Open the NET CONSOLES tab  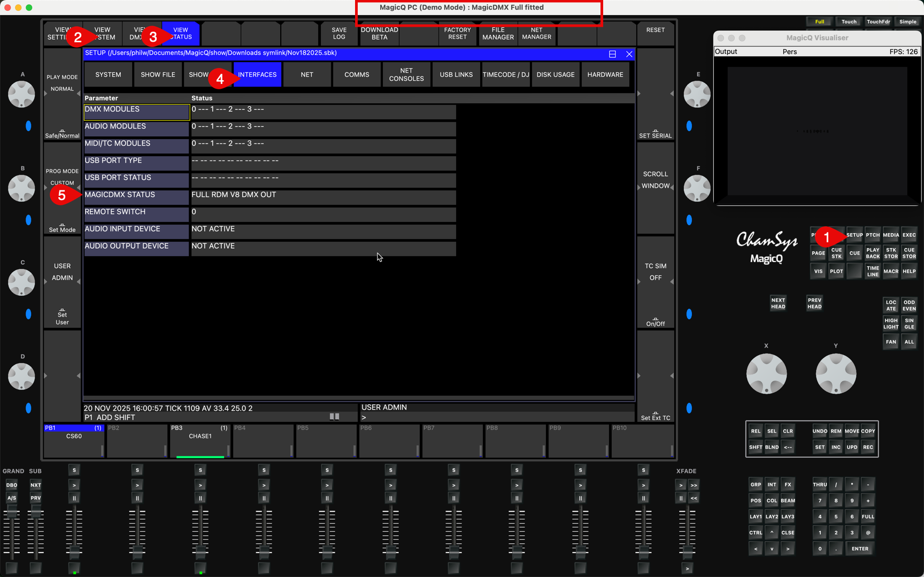(406, 74)
